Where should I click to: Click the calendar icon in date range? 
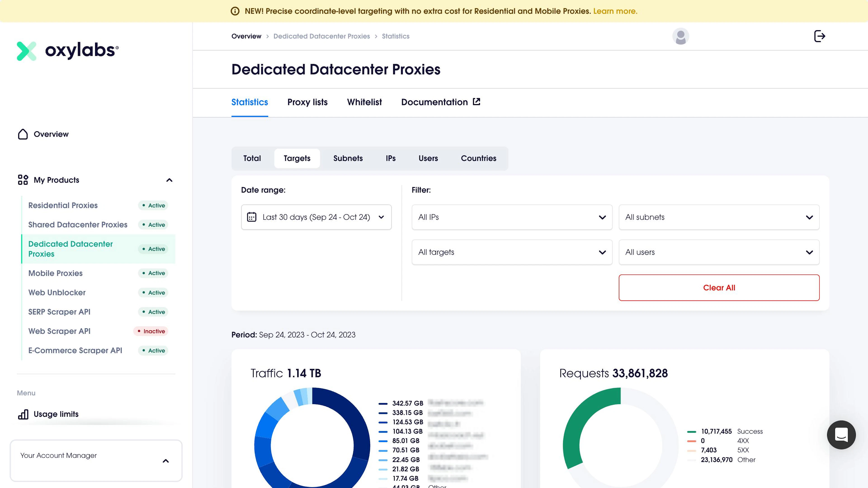[x=252, y=217]
